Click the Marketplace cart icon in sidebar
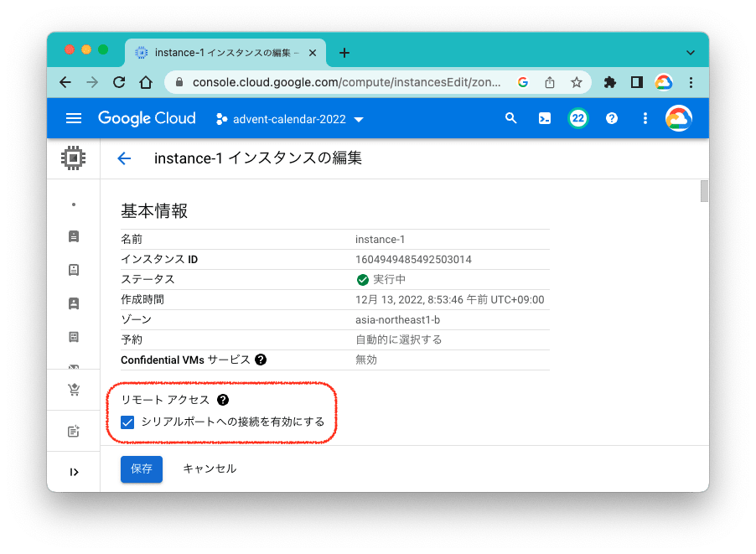This screenshot has height=554, width=756. tap(74, 390)
